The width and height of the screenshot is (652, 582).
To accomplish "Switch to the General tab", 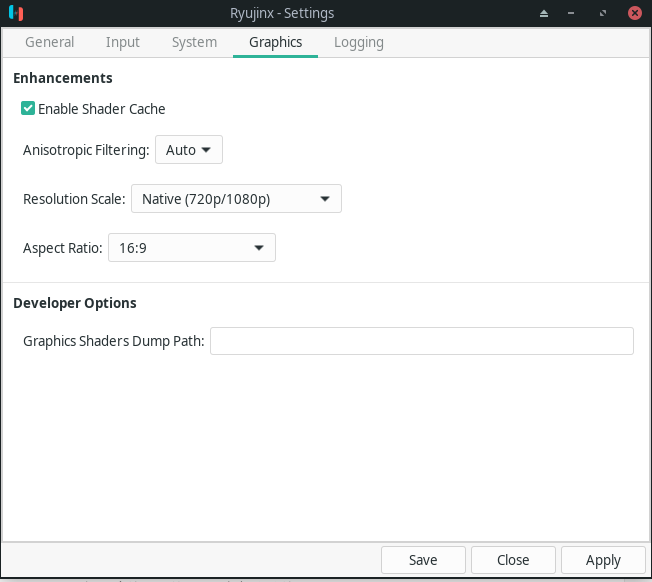I will point(49,42).
